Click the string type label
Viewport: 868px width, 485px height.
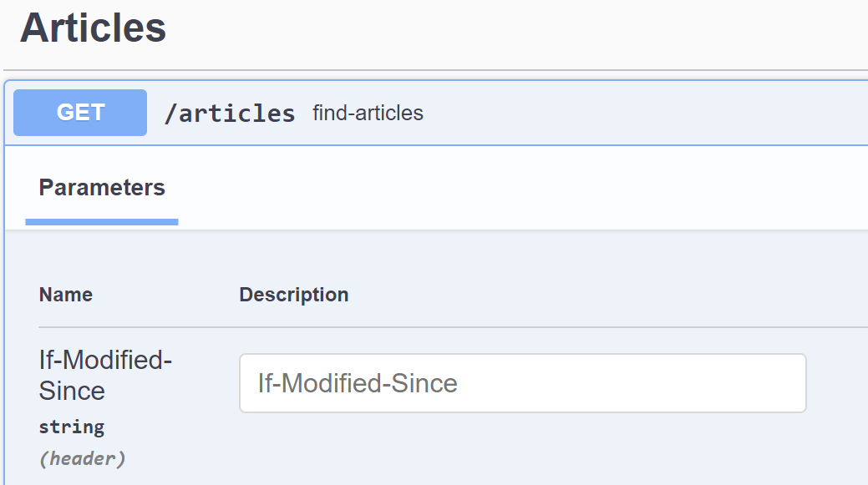click(x=71, y=427)
